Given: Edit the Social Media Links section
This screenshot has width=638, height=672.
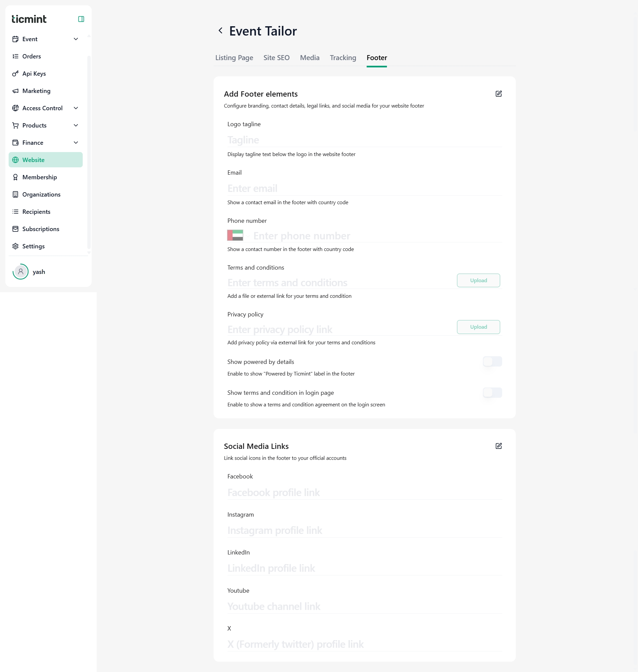Looking at the screenshot, I should (x=499, y=446).
